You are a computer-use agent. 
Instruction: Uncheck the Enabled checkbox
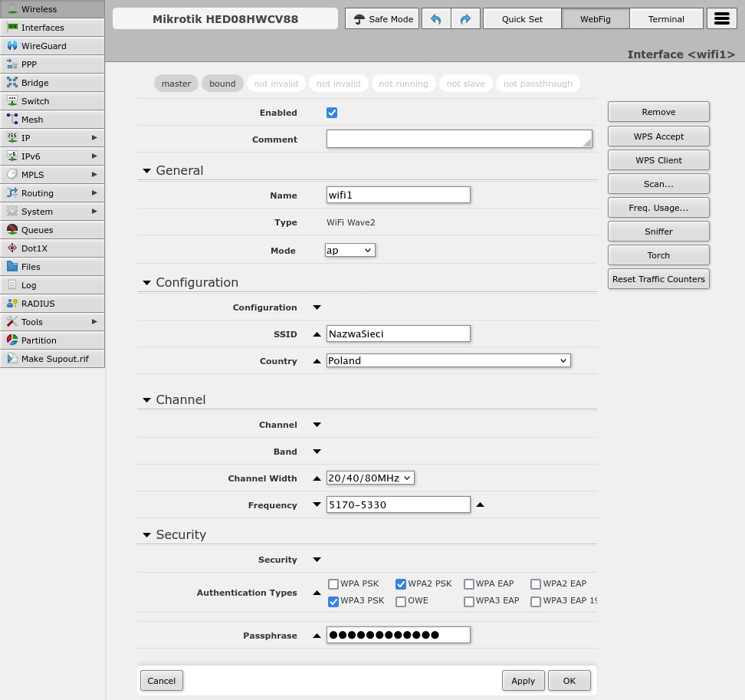click(332, 113)
